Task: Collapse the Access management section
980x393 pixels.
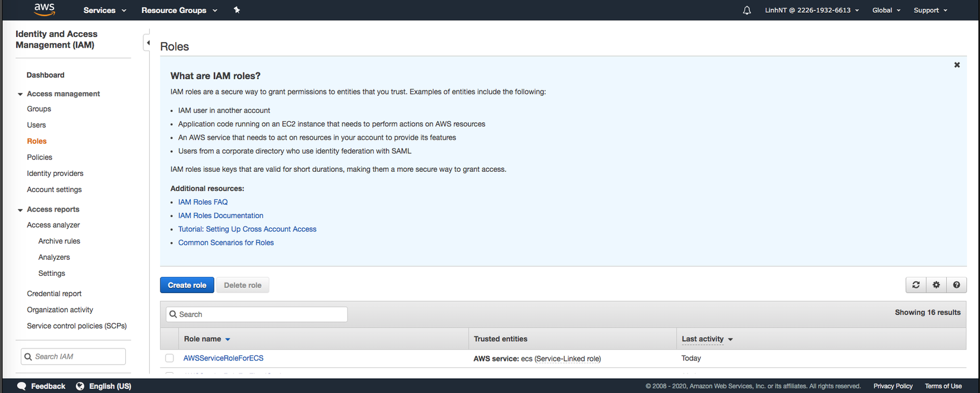Action: coord(20,94)
